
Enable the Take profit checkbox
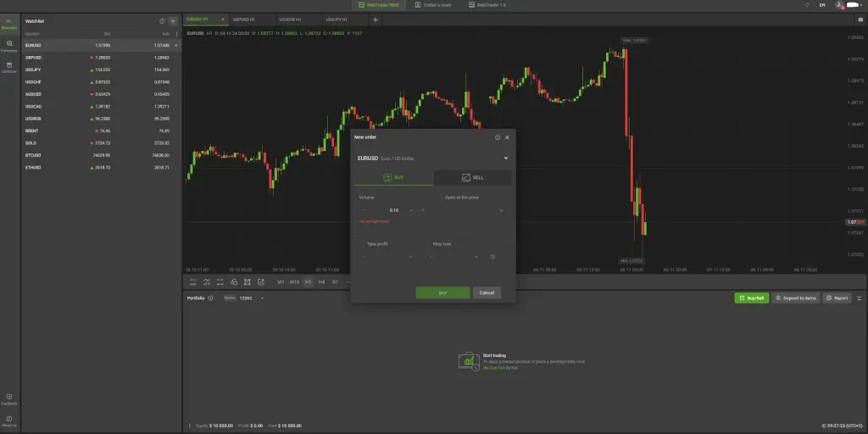coord(361,243)
